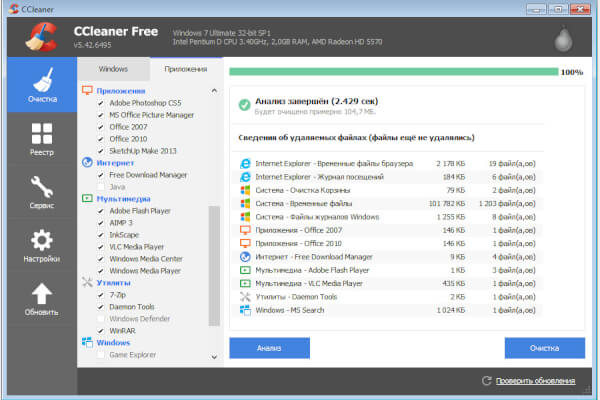
Task: Enable the Java checkbox
Action: [101, 187]
